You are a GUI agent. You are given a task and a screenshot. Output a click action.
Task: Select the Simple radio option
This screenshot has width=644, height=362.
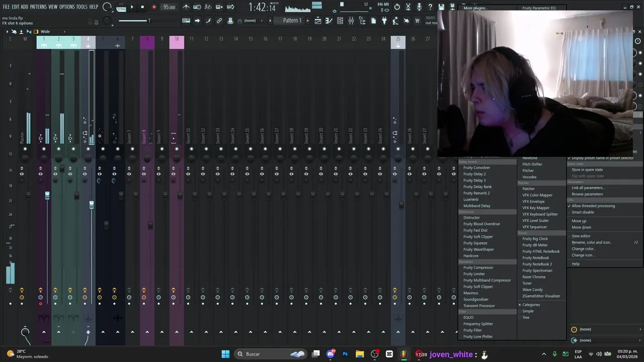coord(527,311)
